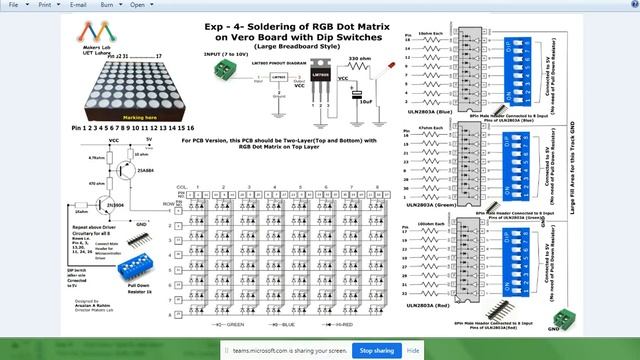640x360 pixels.
Task: Click the ULN2803A (Red) chip diagram
Action: point(468,260)
